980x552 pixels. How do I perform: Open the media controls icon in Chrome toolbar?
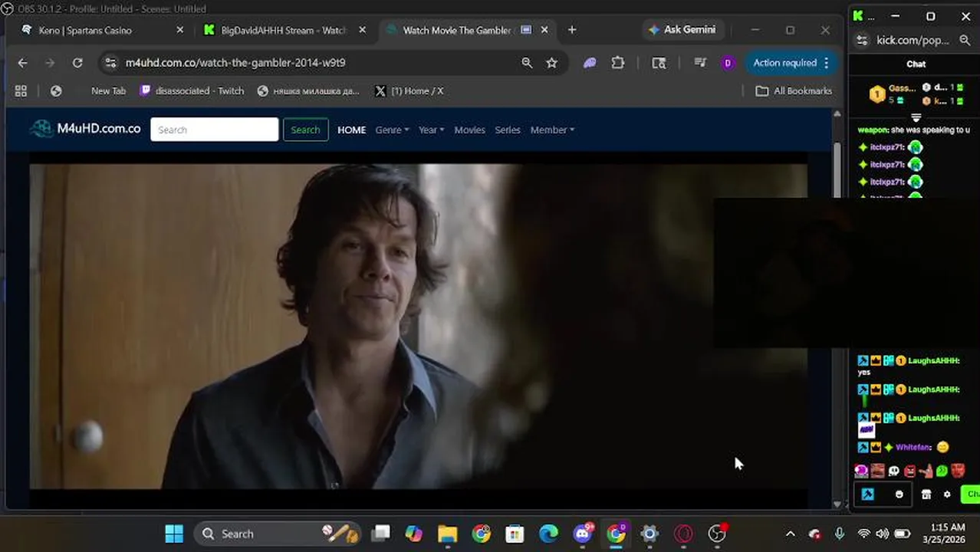(699, 63)
